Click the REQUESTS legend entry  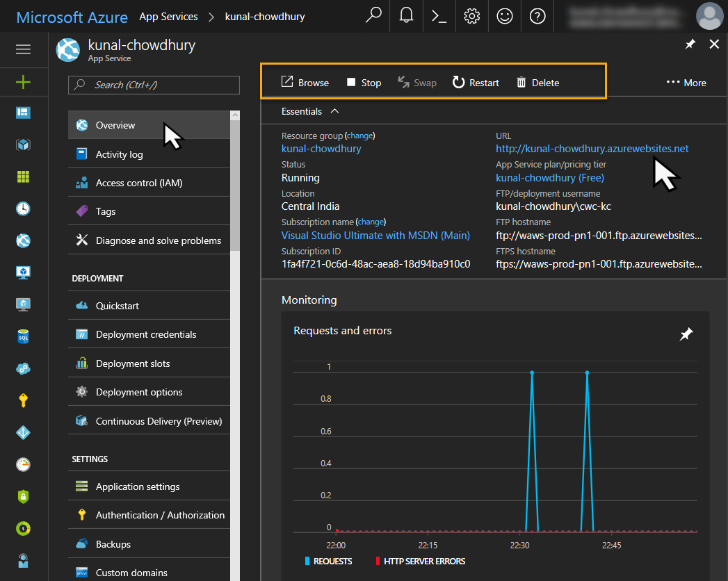[x=328, y=561]
